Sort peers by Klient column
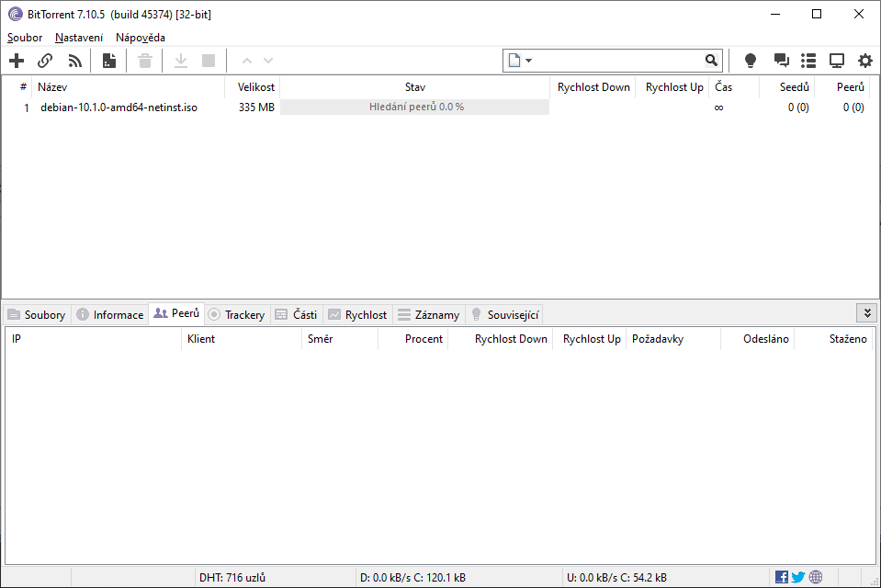Screen dimensions: 881x588 coord(242,339)
